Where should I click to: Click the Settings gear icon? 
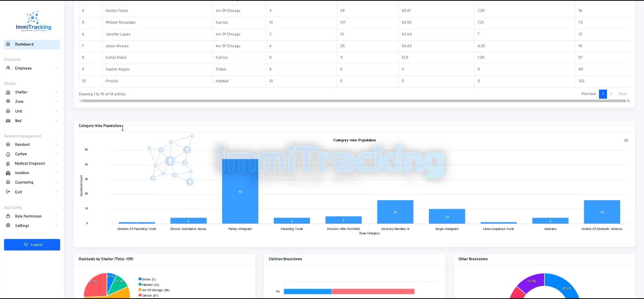tap(8, 226)
